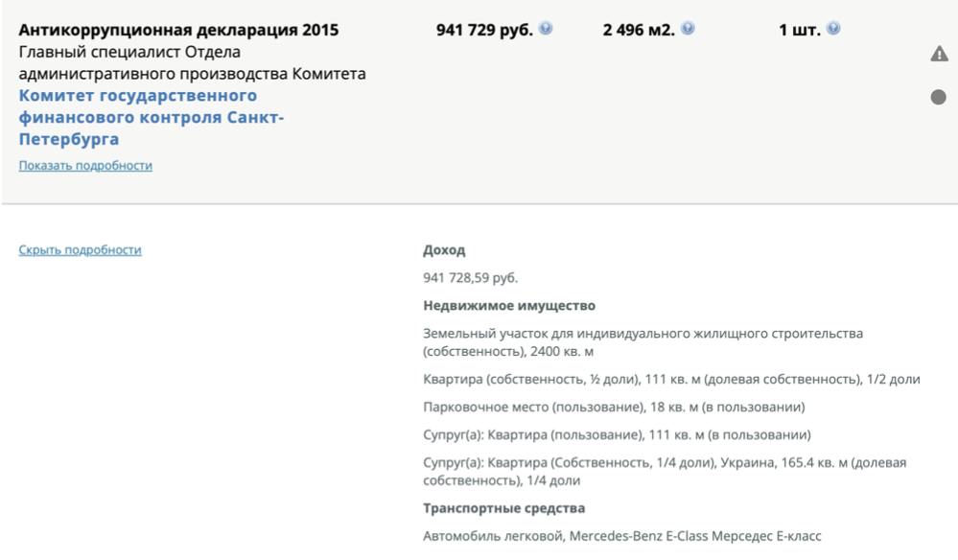The image size is (958, 560).
Task: Click help icon next to 1 шт.
Action: tap(832, 30)
